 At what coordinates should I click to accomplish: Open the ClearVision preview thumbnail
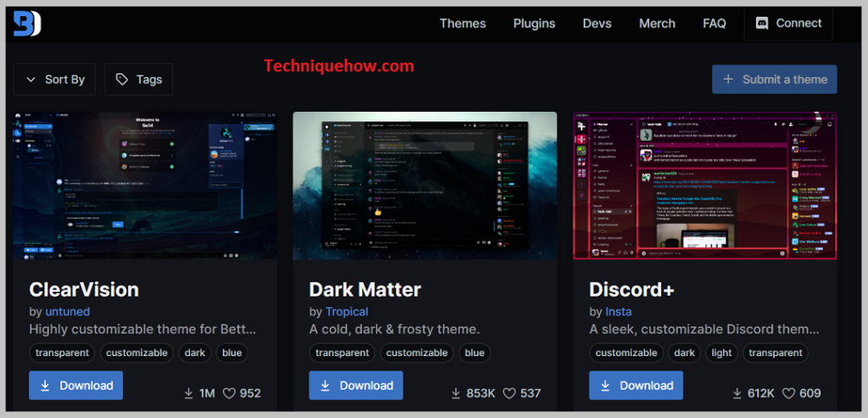(145, 186)
